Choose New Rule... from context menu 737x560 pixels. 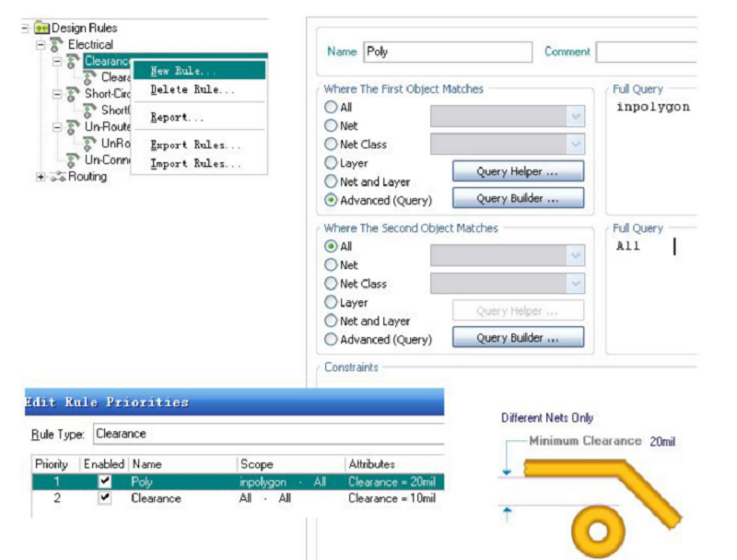[183, 71]
